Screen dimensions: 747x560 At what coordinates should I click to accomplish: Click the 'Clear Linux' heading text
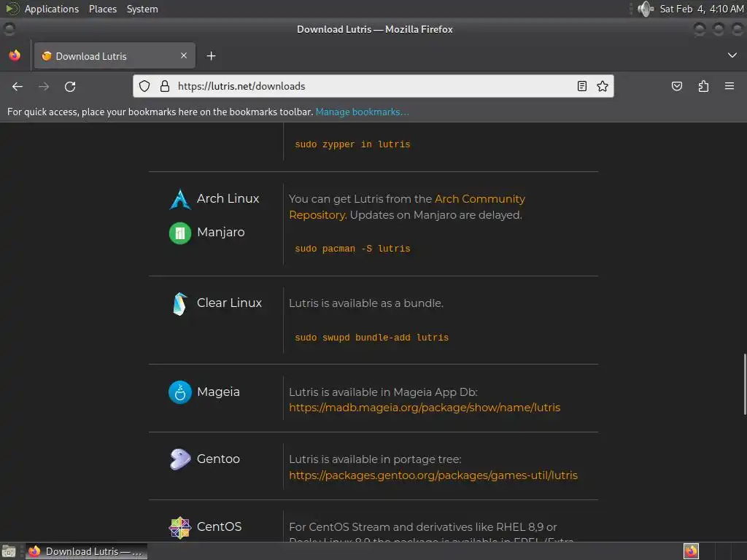230,303
